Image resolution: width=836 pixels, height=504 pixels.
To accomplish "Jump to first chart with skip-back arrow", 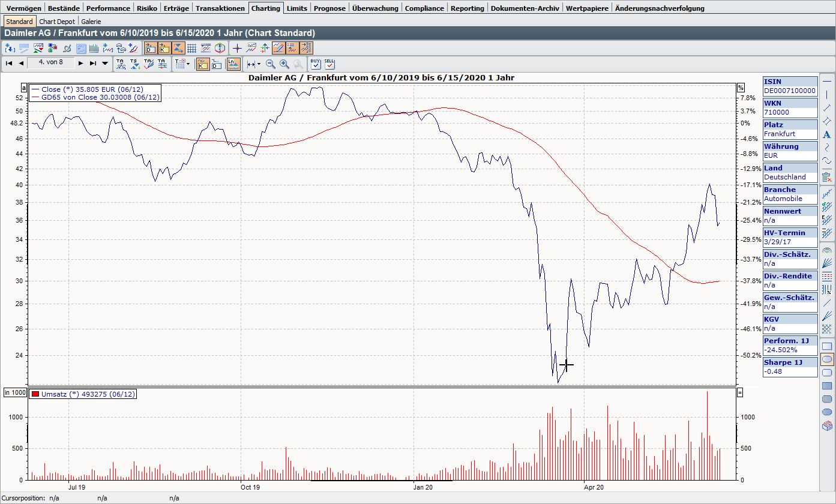I will [x=9, y=63].
